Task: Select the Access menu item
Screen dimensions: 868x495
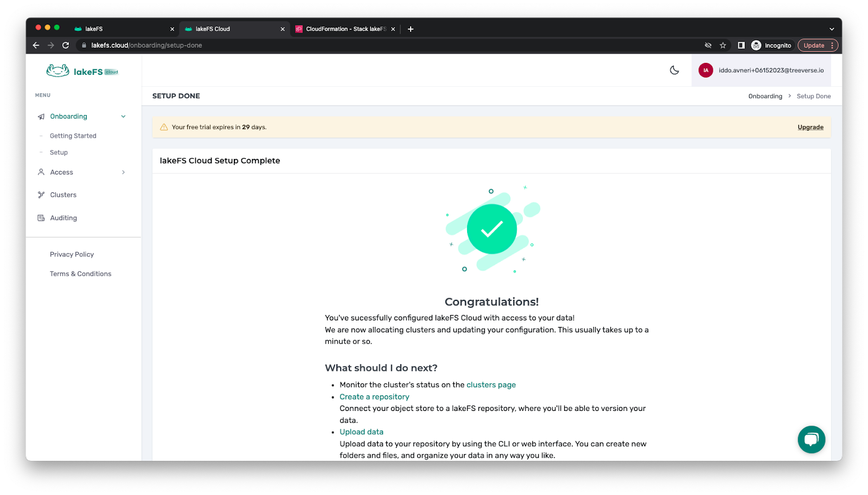Action: click(x=62, y=172)
